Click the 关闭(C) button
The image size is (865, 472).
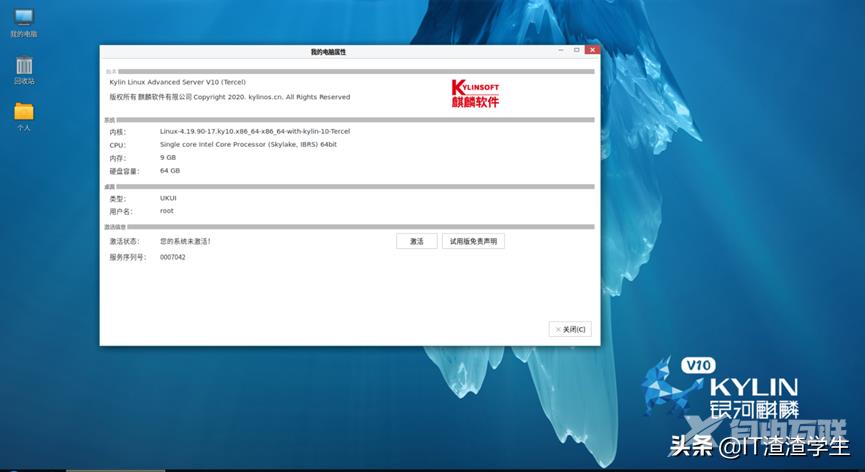coord(570,329)
